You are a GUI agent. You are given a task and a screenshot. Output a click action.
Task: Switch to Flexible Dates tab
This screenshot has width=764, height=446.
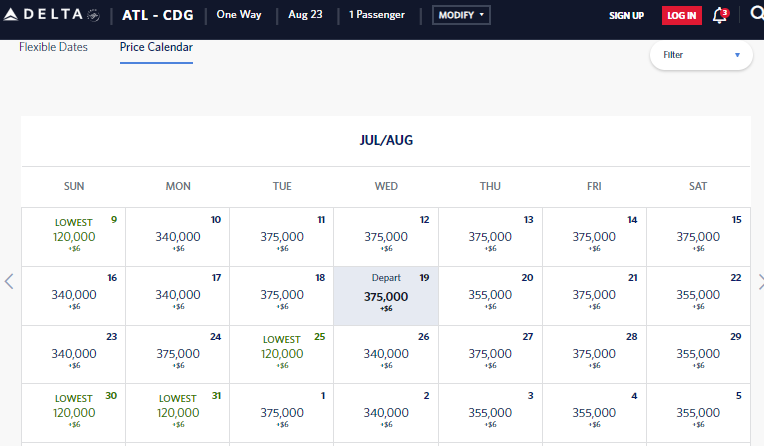click(x=53, y=47)
